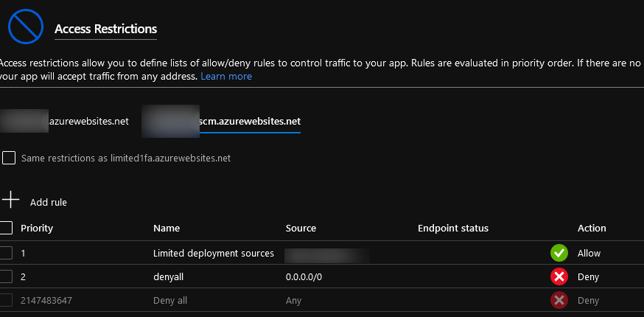Click green Allow checkmark icon in row 1
Viewport: 644px width, 317px height.
coord(559,253)
